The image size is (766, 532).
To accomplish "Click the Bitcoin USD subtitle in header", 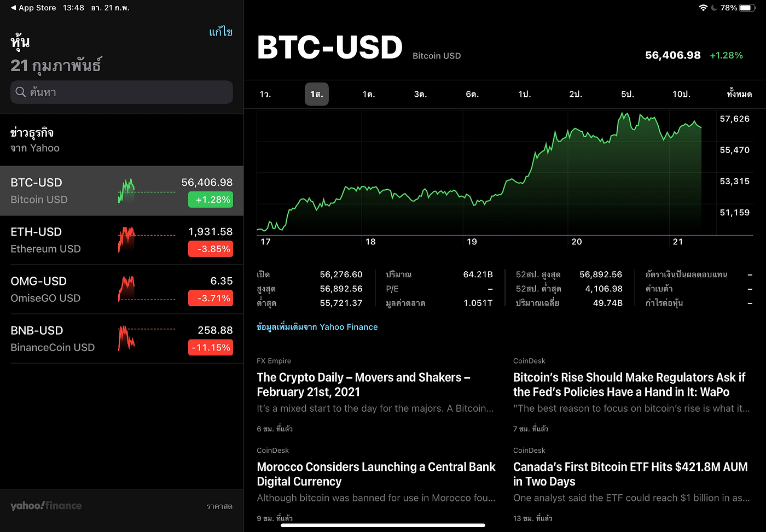I will tap(437, 56).
